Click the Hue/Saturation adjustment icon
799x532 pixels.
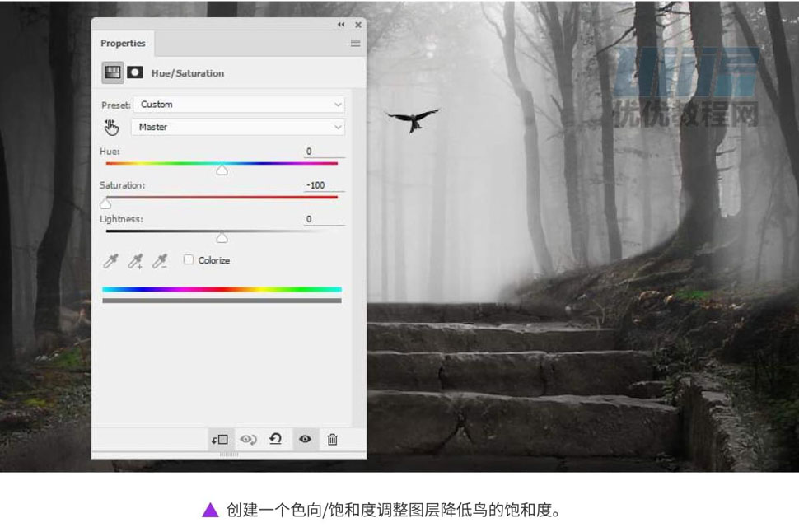tap(113, 72)
